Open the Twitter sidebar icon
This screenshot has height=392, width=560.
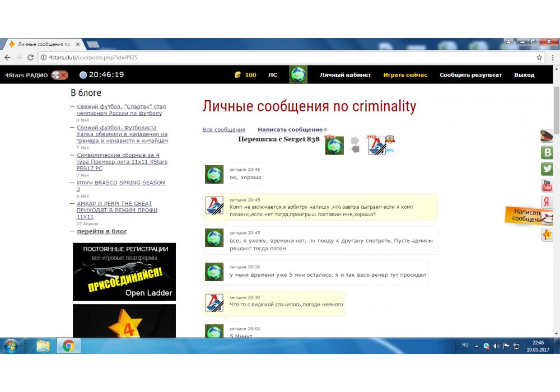pyautogui.click(x=547, y=169)
